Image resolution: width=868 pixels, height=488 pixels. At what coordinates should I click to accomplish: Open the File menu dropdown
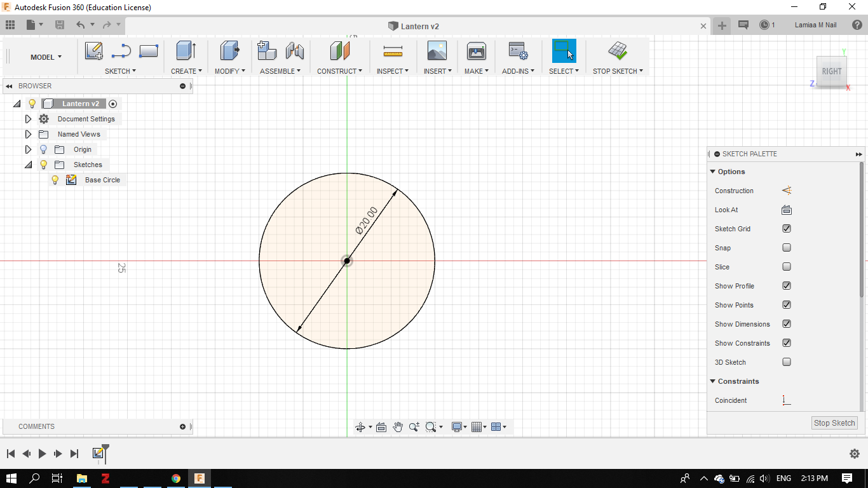point(35,25)
